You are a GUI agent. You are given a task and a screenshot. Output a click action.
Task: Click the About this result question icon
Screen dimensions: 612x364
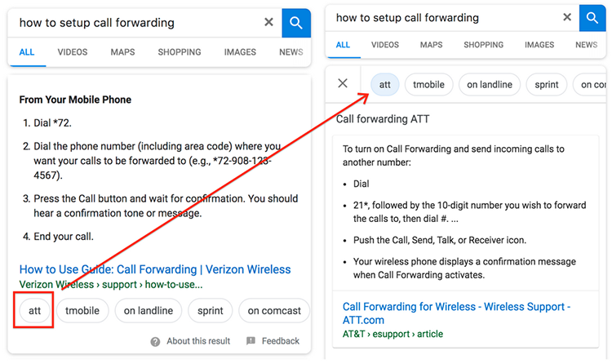(x=155, y=342)
